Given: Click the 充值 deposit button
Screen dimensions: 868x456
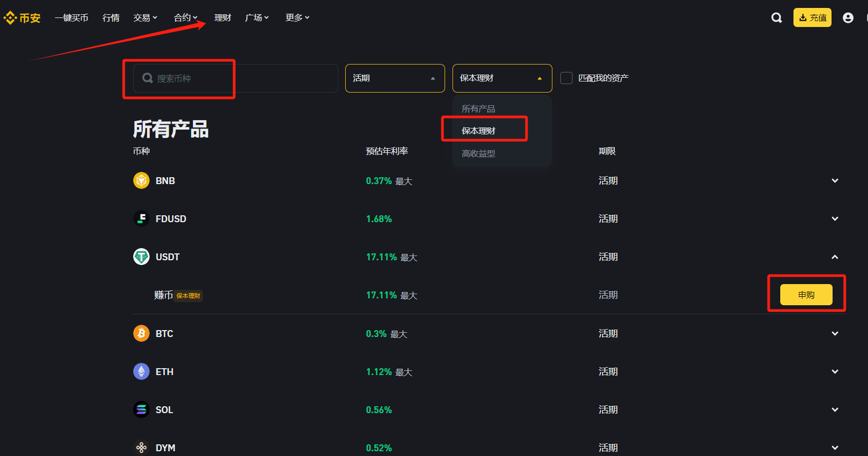Looking at the screenshot, I should click(812, 17).
